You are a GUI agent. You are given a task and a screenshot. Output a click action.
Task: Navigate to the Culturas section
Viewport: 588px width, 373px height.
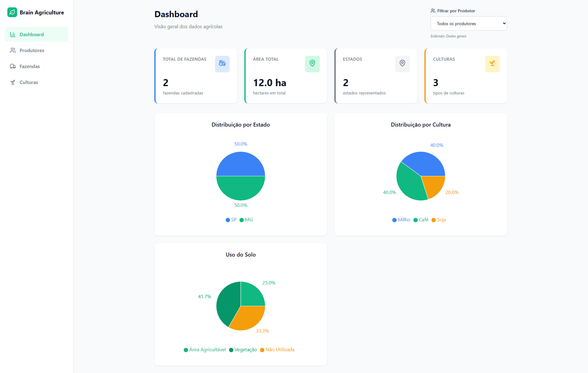point(29,82)
